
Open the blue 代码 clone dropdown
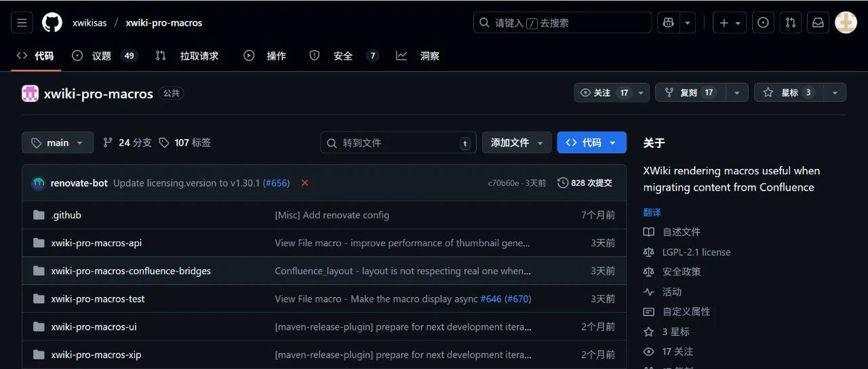point(591,142)
